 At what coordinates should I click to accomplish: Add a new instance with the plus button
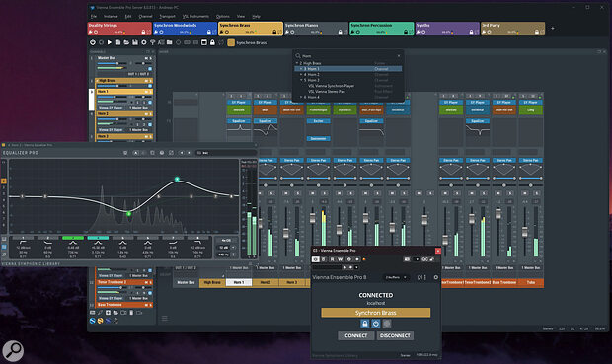[553, 28]
